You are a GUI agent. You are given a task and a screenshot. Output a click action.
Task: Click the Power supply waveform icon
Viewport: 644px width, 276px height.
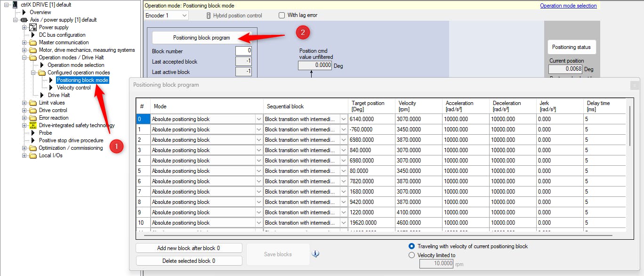coord(33,27)
